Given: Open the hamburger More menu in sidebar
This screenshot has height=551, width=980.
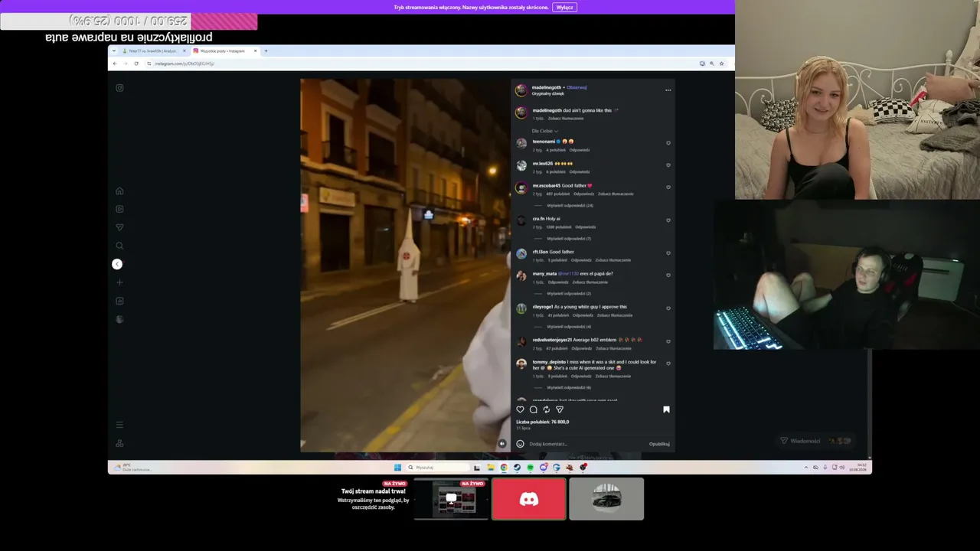Looking at the screenshot, I should point(119,425).
